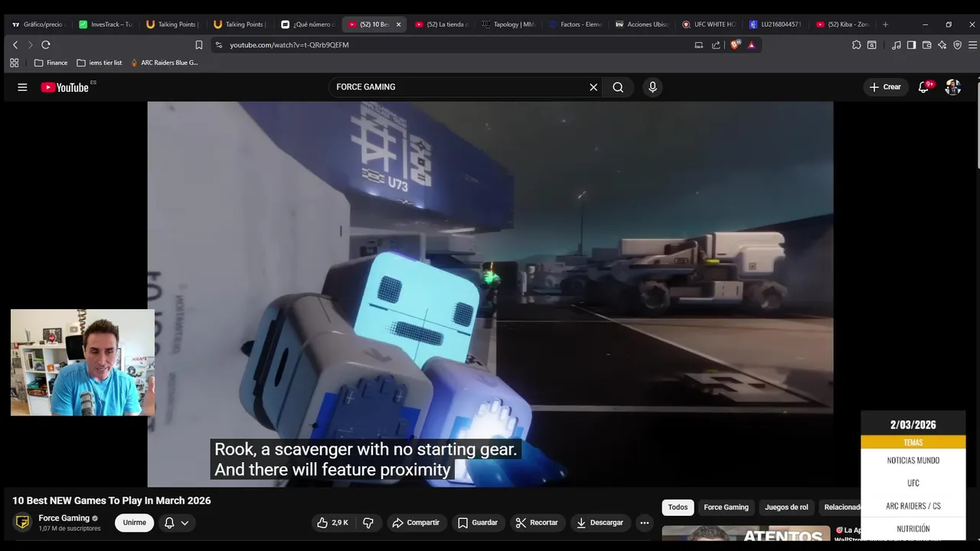Switch to the Acciones Ubisoft tab
Viewport: 980px width, 551px height.
(x=643, y=24)
